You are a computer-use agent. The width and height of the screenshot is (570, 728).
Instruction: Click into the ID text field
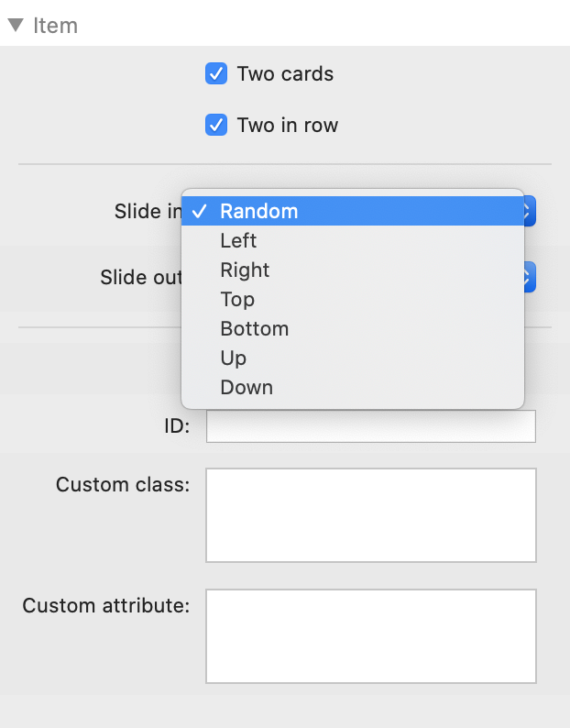click(370, 426)
